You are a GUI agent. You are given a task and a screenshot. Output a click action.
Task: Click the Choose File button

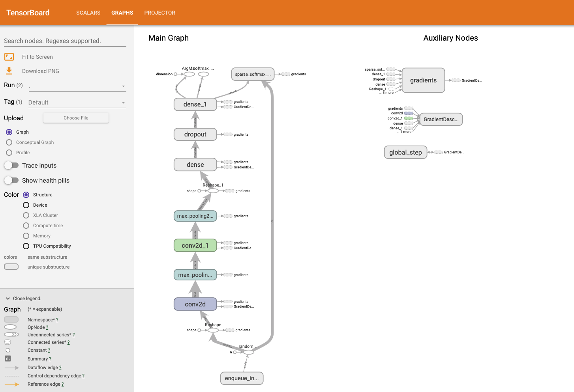(75, 118)
